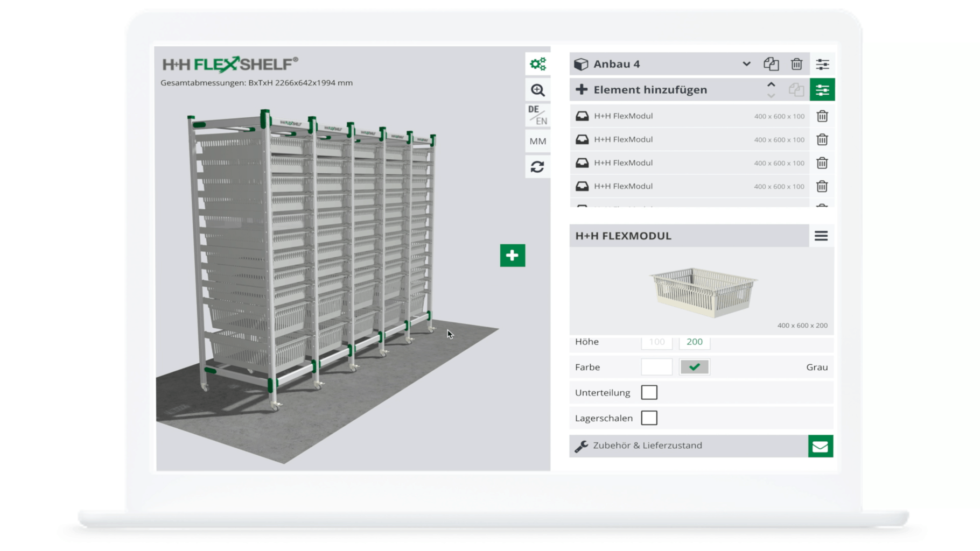980x551 pixels.
Task: Move element up with the chevron arrow
Action: [x=771, y=85]
